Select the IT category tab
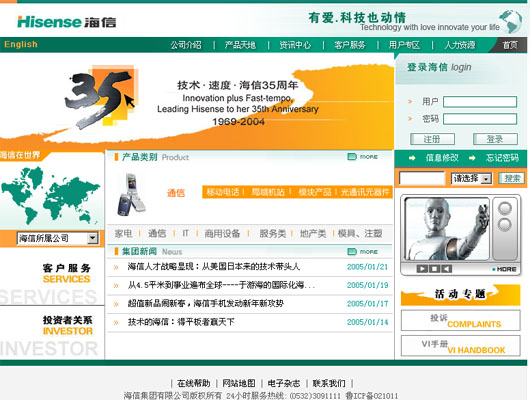Viewport: 530px width, 400px height. [x=186, y=233]
